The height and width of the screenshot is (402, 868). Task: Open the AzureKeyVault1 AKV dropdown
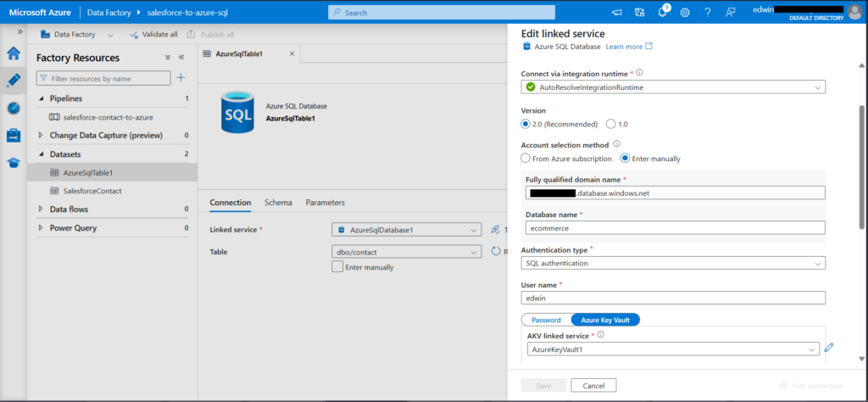[x=674, y=349]
